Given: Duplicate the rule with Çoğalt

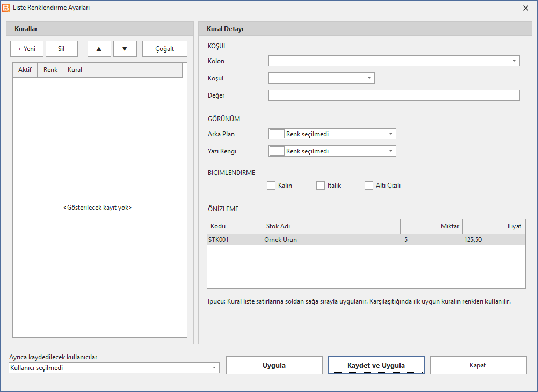Looking at the screenshot, I should pyautogui.click(x=165, y=49).
